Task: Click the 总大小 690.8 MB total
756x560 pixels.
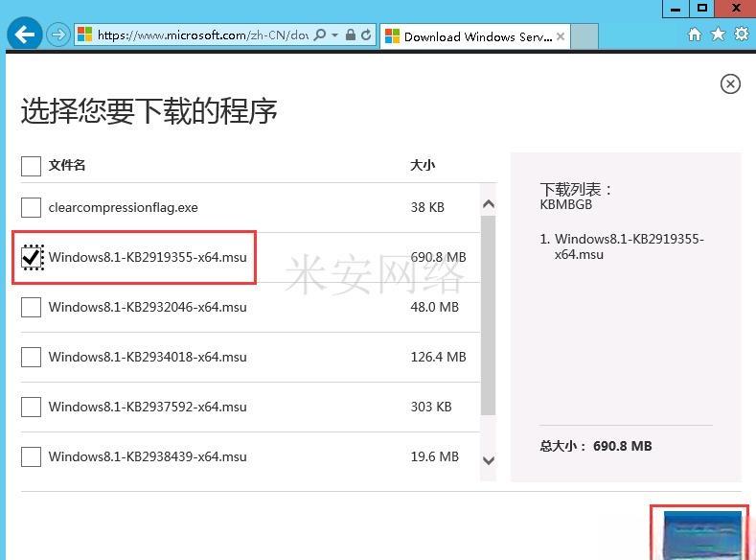Action: point(596,446)
